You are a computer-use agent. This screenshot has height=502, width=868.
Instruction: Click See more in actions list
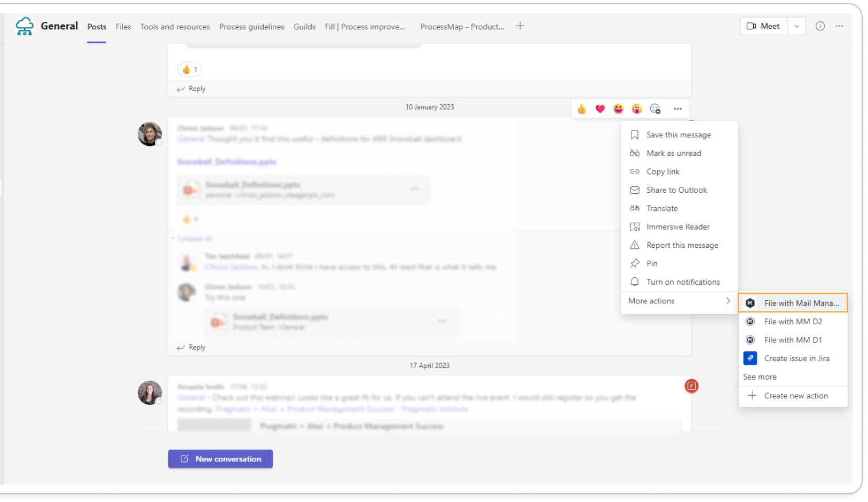click(x=760, y=377)
